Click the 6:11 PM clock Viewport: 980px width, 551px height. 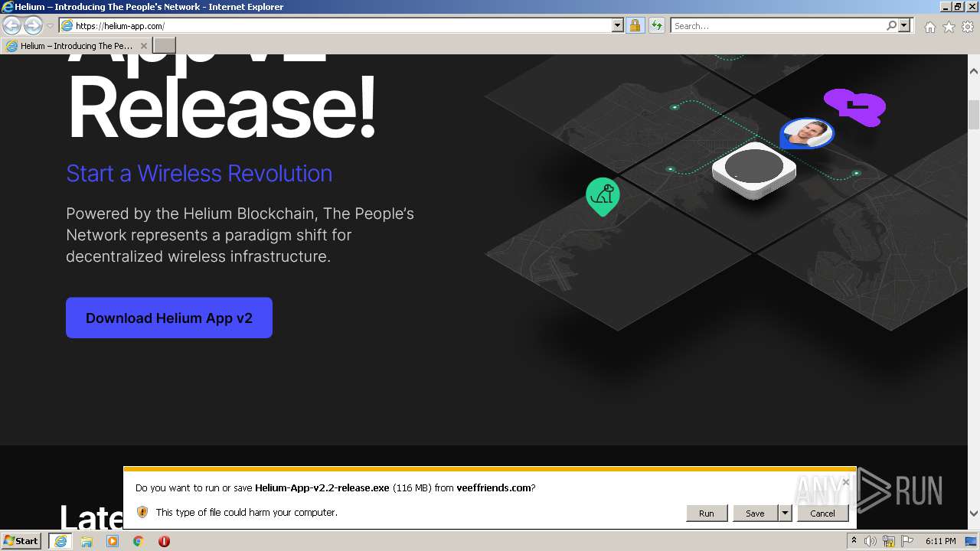(940, 541)
